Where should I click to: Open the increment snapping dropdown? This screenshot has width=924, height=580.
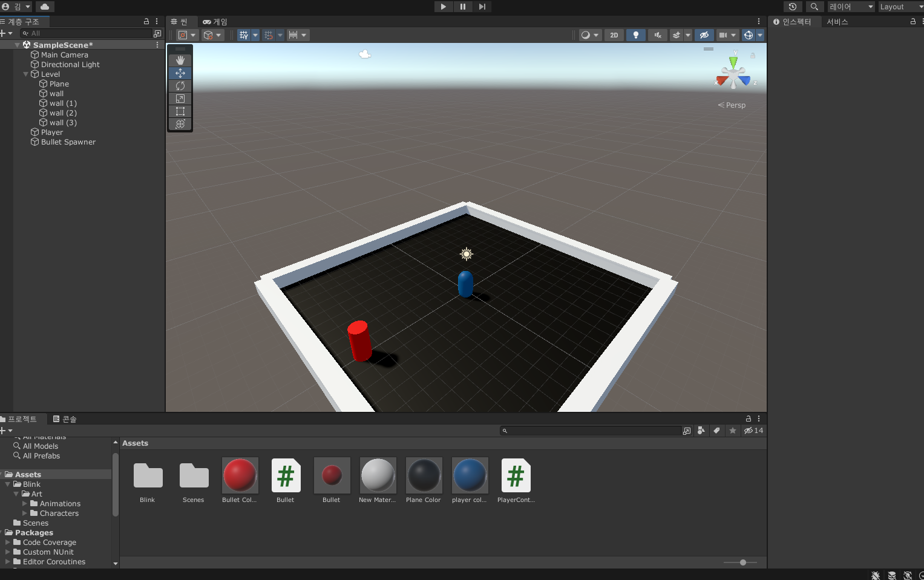coord(298,35)
